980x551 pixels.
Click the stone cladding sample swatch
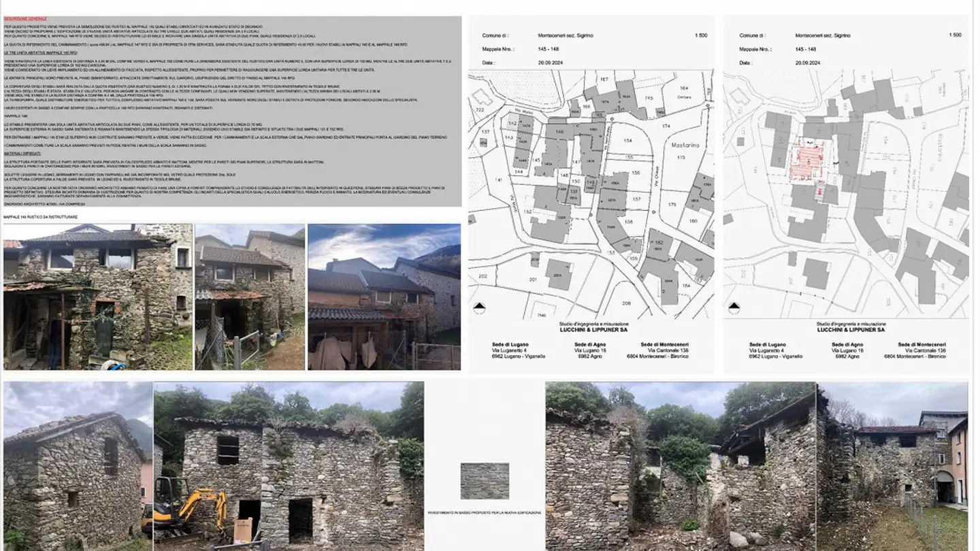click(485, 481)
